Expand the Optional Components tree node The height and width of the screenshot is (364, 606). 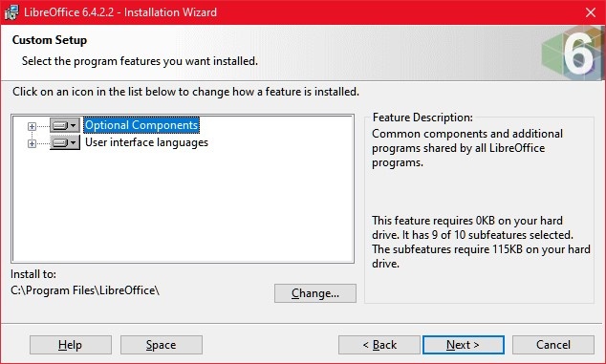pos(32,126)
